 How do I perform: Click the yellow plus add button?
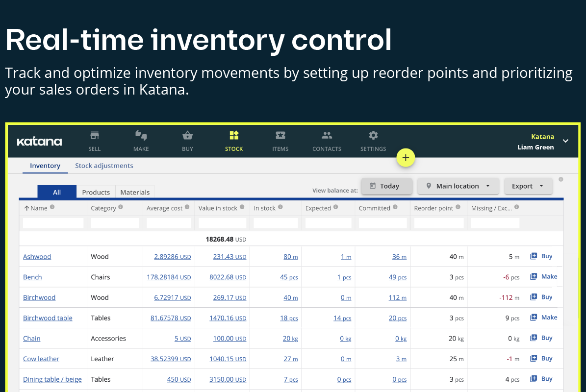[x=406, y=158]
